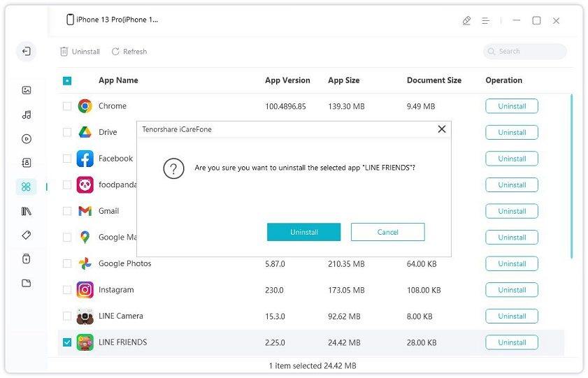This screenshot has width=588, height=378.
Task: Toggle the select-all checkbox beside App Name
Action: (67, 81)
